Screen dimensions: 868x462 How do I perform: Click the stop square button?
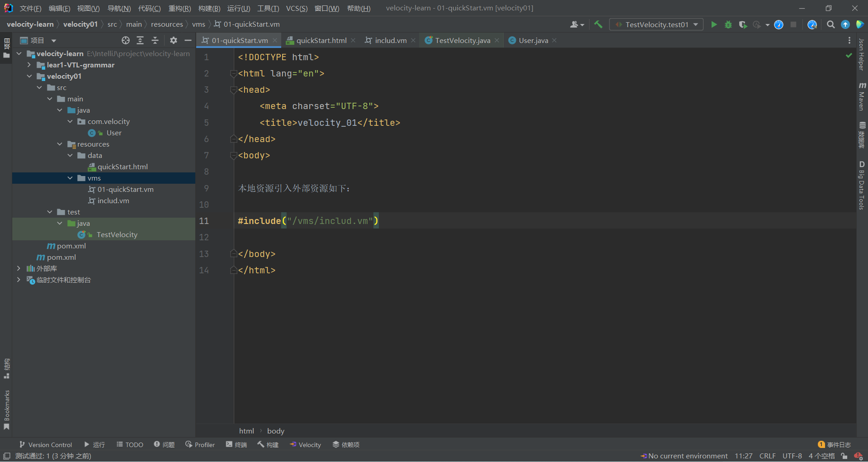tap(793, 24)
